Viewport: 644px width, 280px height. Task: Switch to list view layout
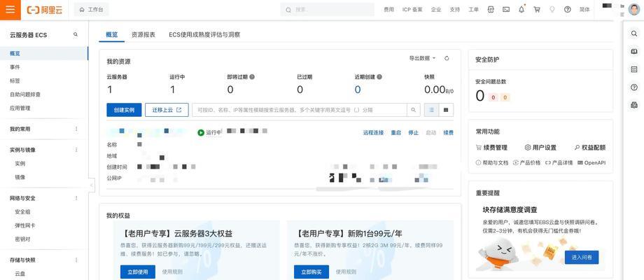point(431,110)
